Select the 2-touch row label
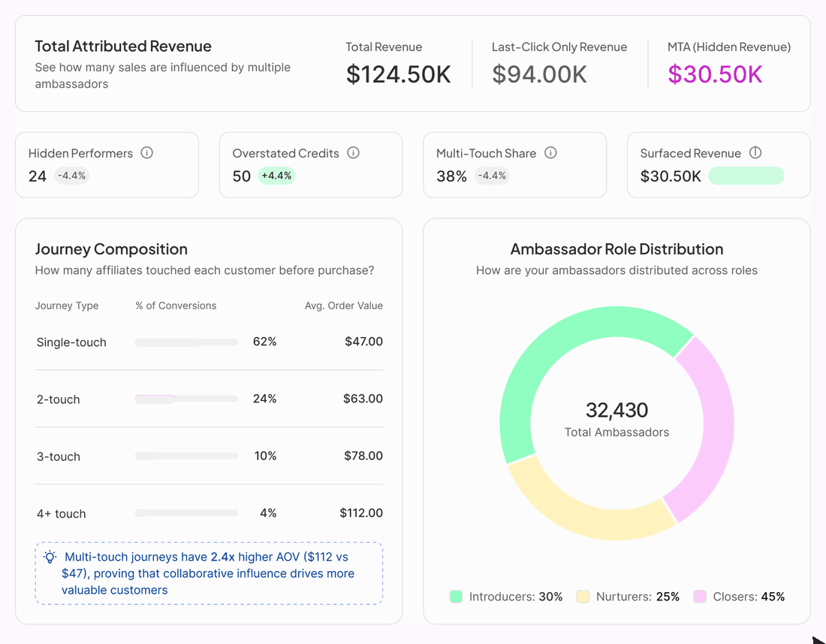826x644 pixels. click(x=58, y=399)
